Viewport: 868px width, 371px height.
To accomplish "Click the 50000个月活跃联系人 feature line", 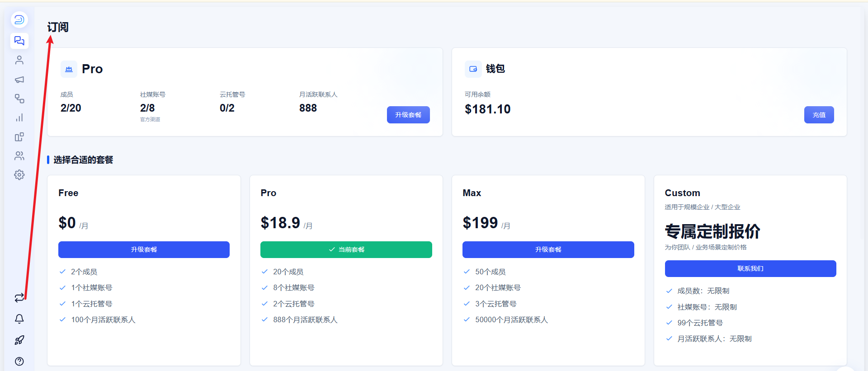I will pyautogui.click(x=511, y=320).
